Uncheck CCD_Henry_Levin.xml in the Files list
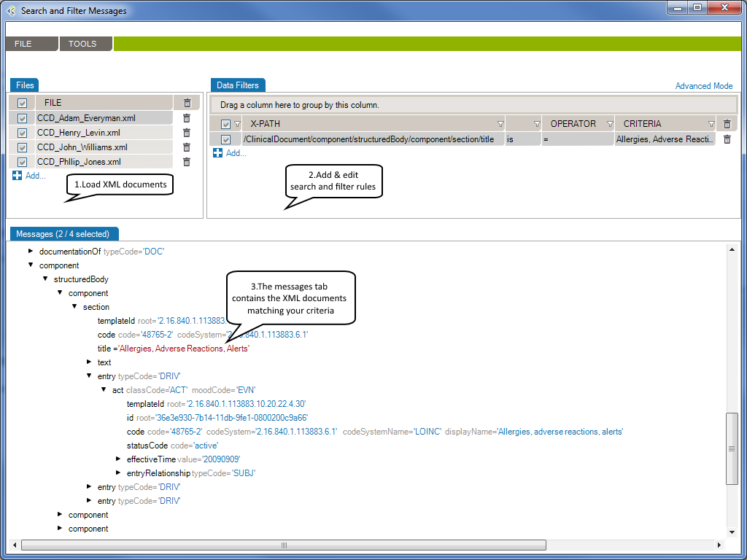This screenshot has height=560, width=747. 22,132
